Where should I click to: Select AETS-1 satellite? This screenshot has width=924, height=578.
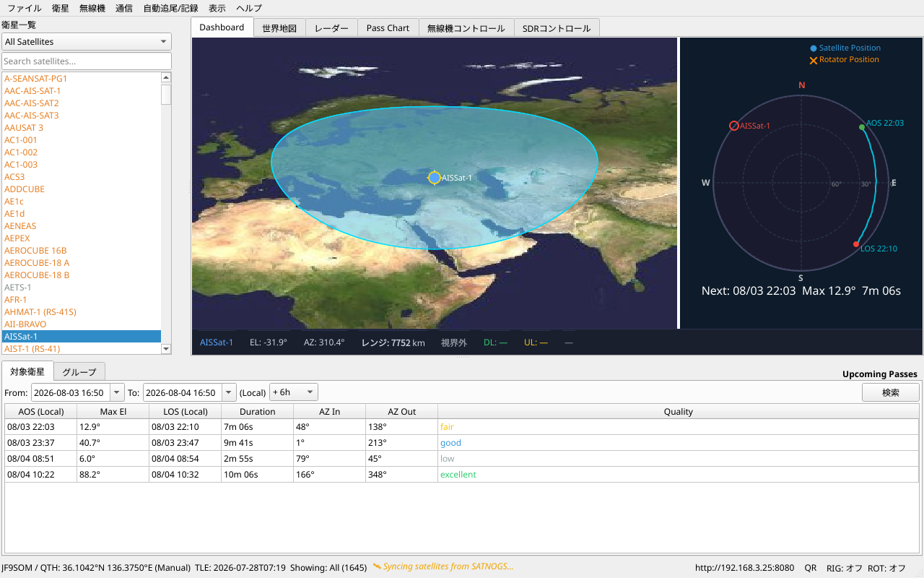[81, 287]
